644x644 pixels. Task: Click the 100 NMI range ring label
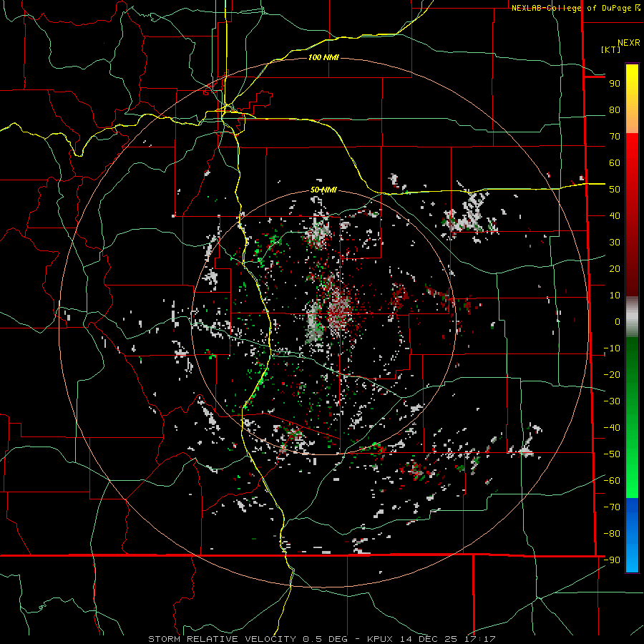point(323,57)
